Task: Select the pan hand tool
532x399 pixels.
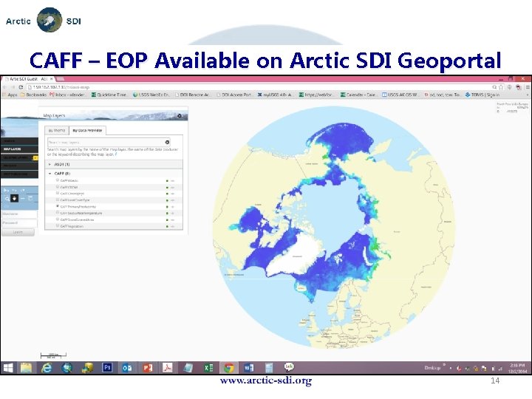Action: [x=14, y=199]
